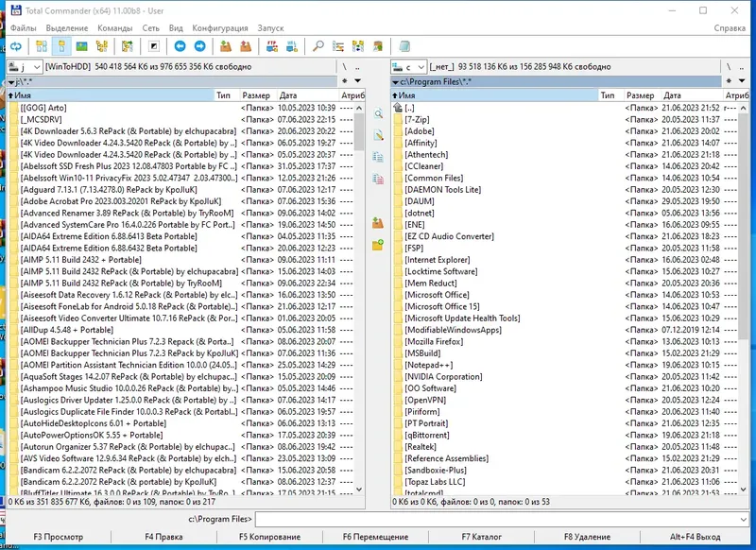Show the directory tree view icon

click(102, 46)
